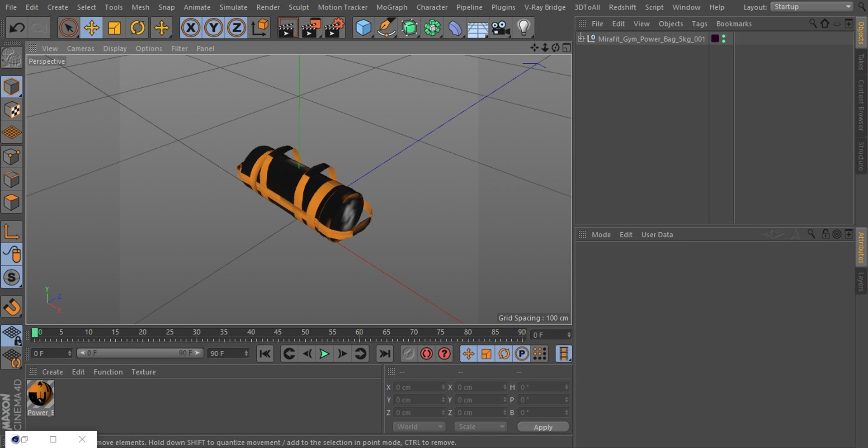Screen dimensions: 868x448
Task: Enable Snap toggle with S icon
Action: click(11, 278)
